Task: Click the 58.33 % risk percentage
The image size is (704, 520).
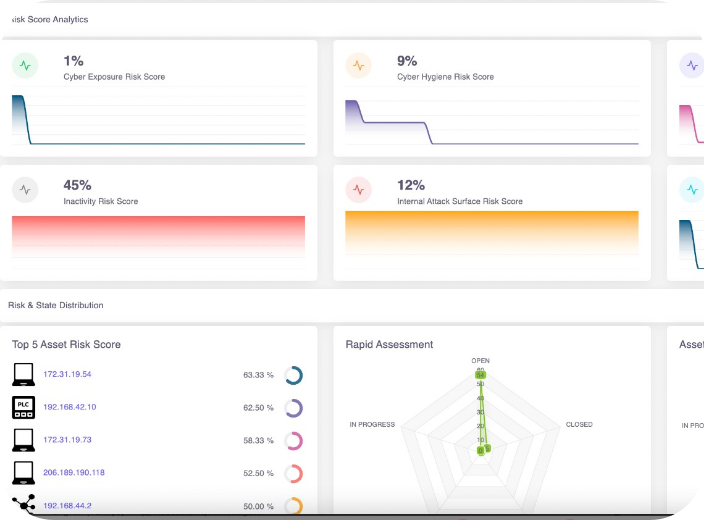Action: point(258,441)
